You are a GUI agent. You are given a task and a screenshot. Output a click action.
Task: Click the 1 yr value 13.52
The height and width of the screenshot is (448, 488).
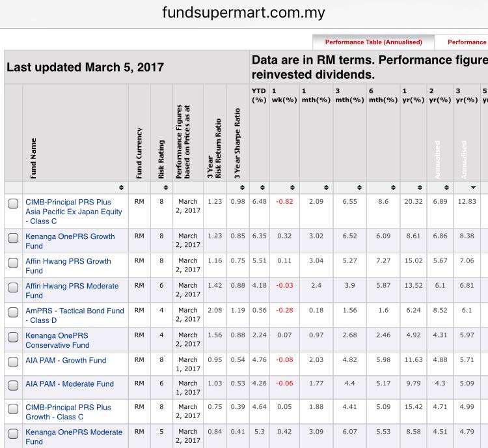pyautogui.click(x=413, y=285)
